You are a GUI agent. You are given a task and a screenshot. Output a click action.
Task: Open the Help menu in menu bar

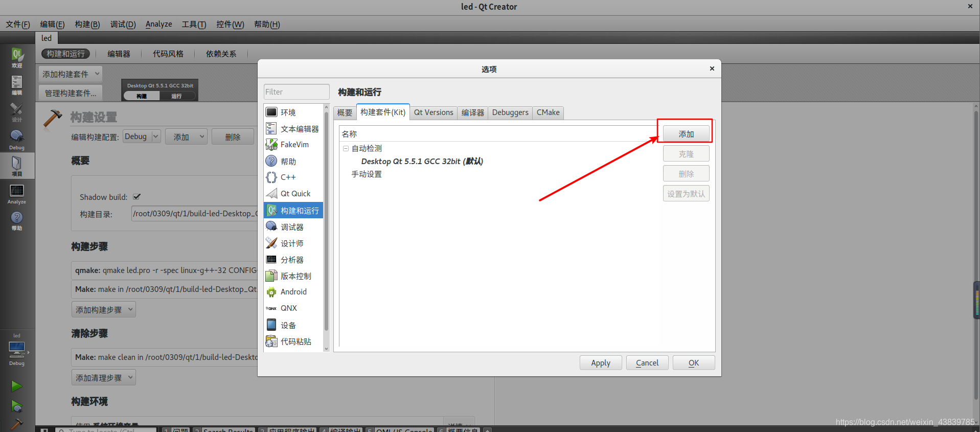pyautogui.click(x=267, y=24)
